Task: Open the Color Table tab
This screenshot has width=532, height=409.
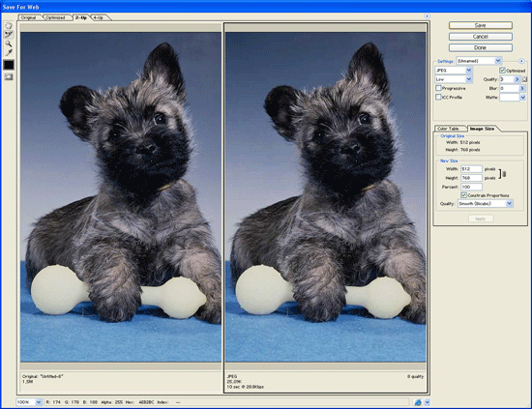Action: 448,129
